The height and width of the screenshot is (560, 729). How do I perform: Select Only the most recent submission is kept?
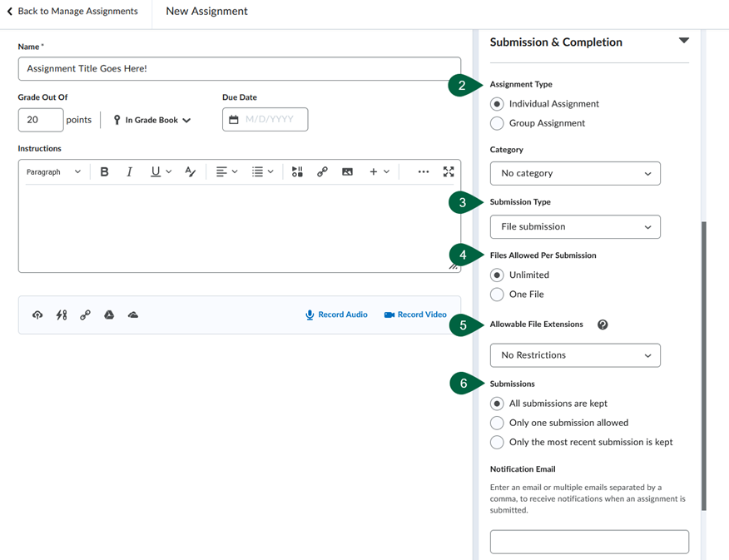(x=497, y=442)
